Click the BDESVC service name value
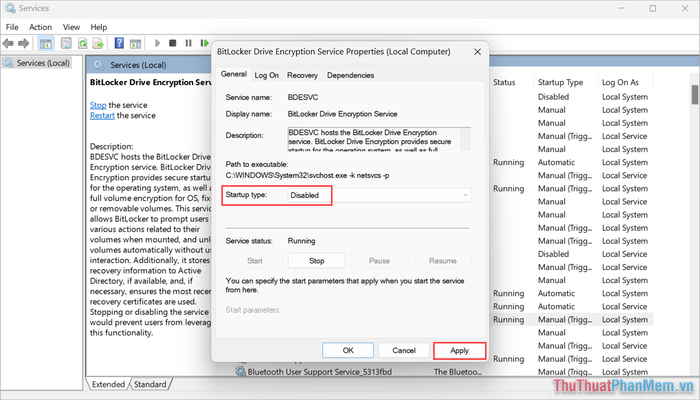This screenshot has height=400, width=700. (303, 97)
